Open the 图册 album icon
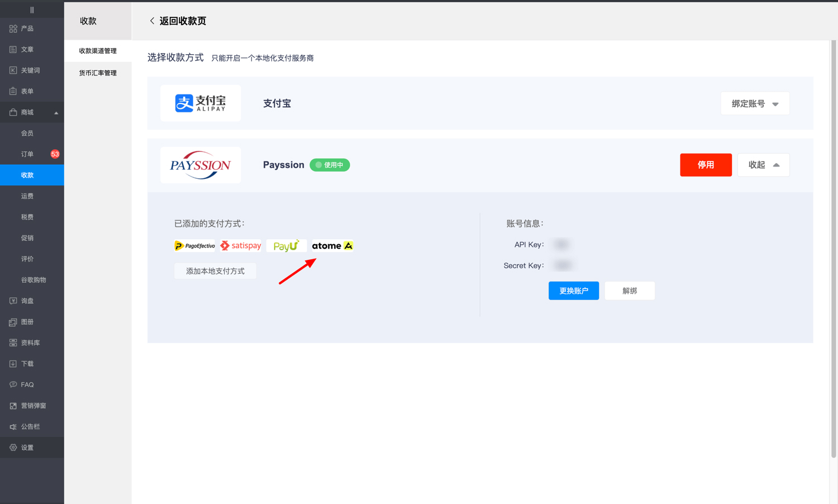Viewport: 838px width, 504px height. [x=13, y=322]
